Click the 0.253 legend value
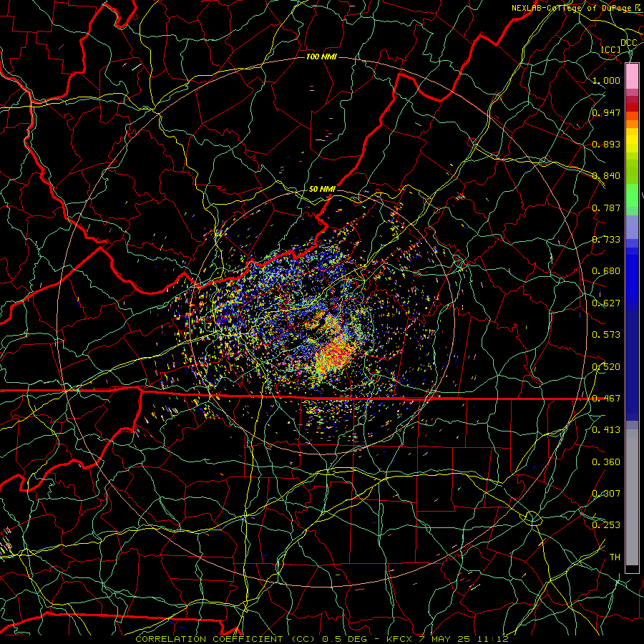Screen dimensions: 644x644 click(606, 525)
